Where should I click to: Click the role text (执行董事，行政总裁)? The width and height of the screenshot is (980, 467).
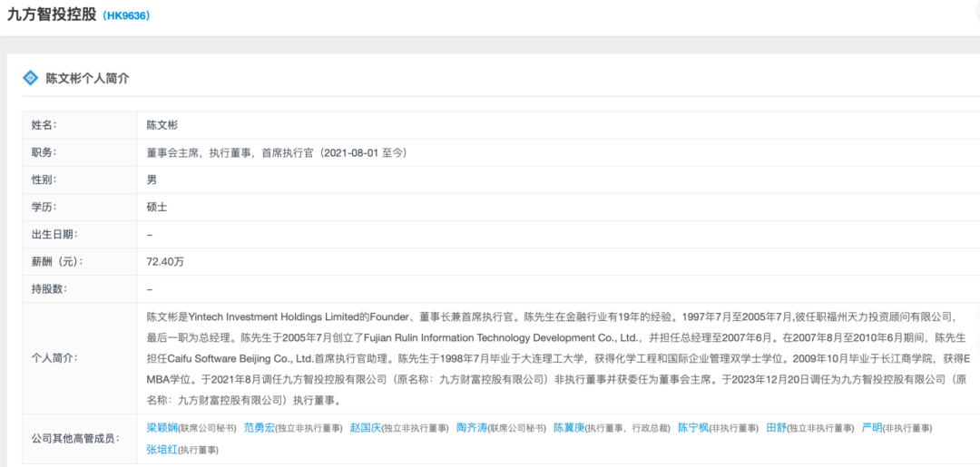pyautogui.click(x=628, y=428)
